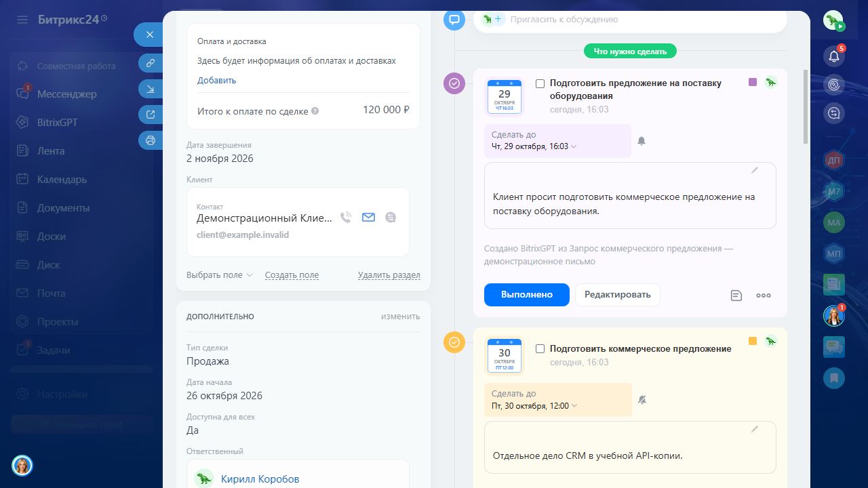Screen dimensions: 868x488
Task: Print the deal using printer icon
Action: [150, 140]
